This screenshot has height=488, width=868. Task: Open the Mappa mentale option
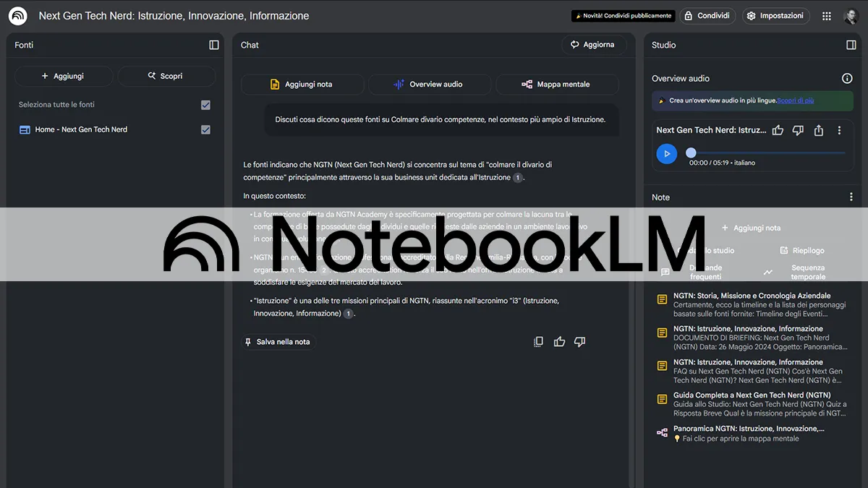pos(556,85)
